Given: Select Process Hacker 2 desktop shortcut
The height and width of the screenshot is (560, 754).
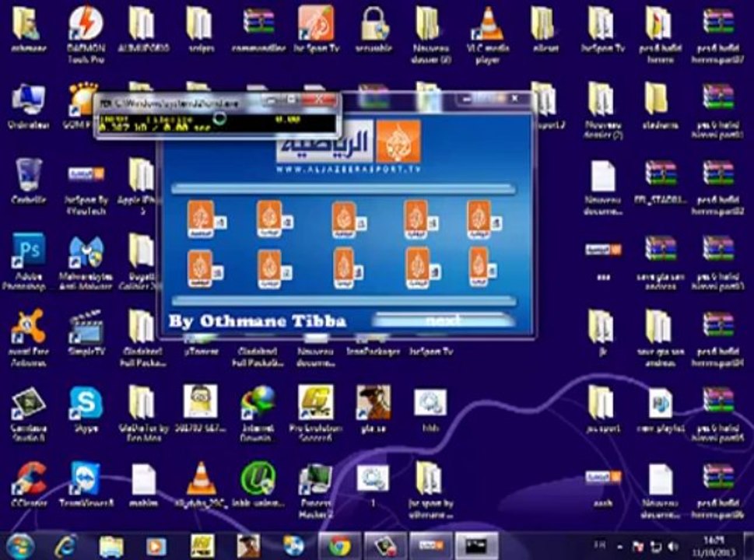Looking at the screenshot, I should point(315,490).
